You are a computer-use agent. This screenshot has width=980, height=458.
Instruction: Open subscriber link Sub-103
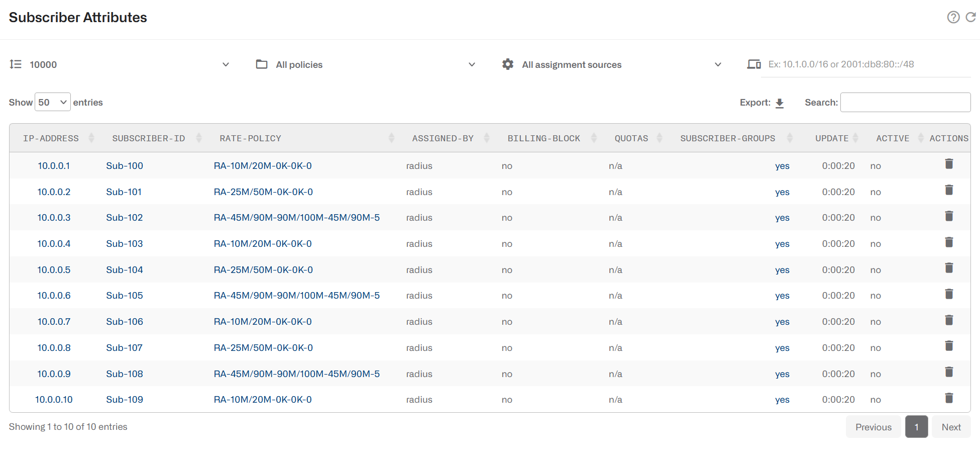pyautogui.click(x=124, y=243)
